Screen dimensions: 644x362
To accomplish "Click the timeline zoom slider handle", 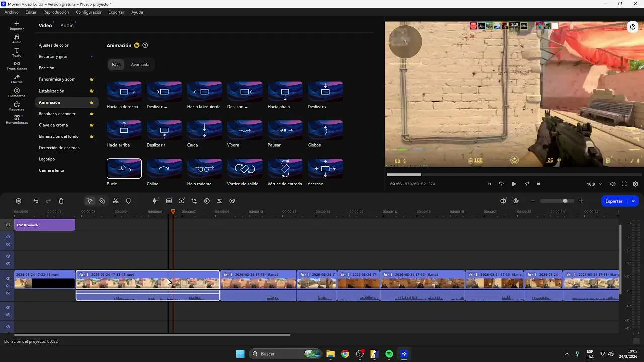I will click(565, 201).
